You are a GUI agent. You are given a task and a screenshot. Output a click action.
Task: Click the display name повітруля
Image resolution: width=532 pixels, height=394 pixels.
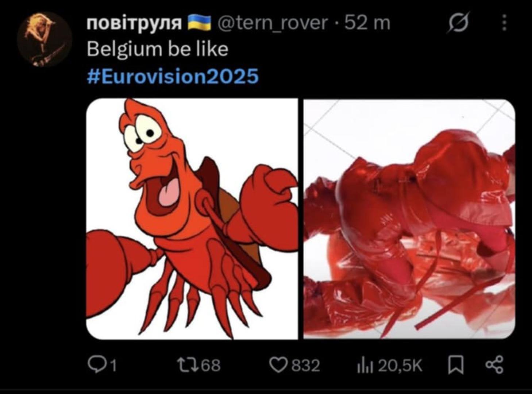coord(134,23)
